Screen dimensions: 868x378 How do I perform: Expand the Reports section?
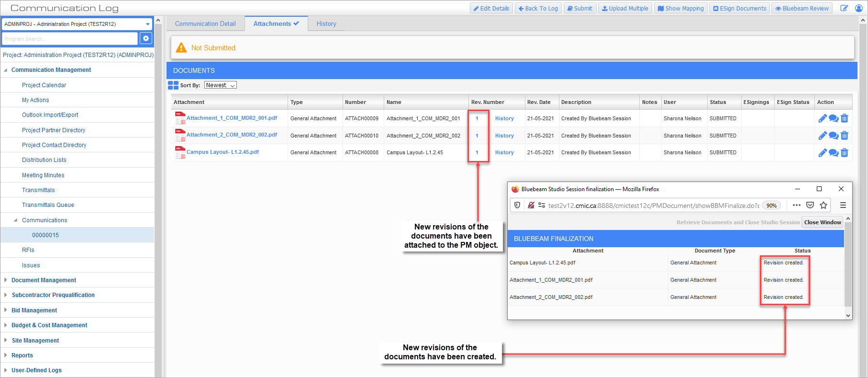click(5, 355)
